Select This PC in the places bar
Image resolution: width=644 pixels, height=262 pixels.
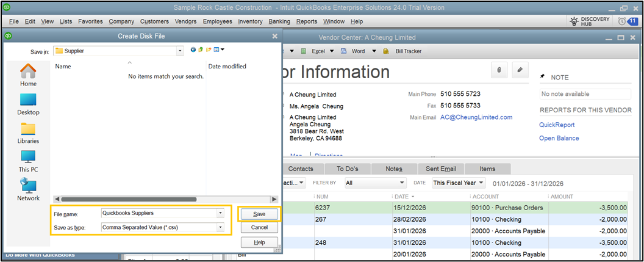28,161
